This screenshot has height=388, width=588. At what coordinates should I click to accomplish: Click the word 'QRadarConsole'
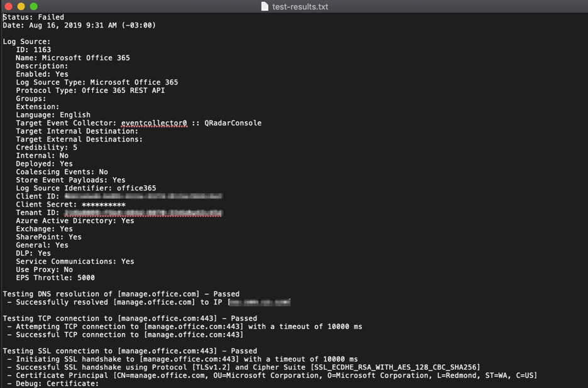(x=233, y=123)
